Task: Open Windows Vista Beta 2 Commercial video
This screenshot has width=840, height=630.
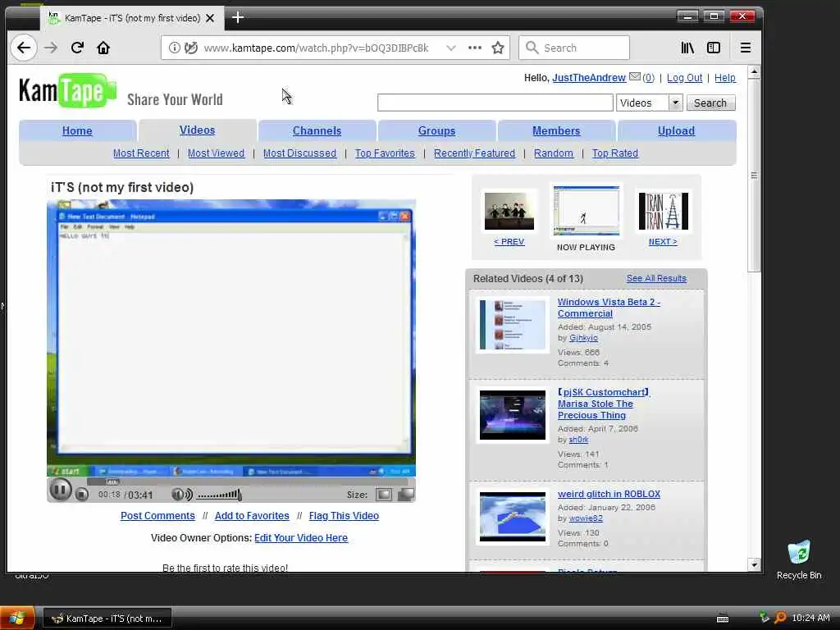Action: pyautogui.click(x=609, y=308)
